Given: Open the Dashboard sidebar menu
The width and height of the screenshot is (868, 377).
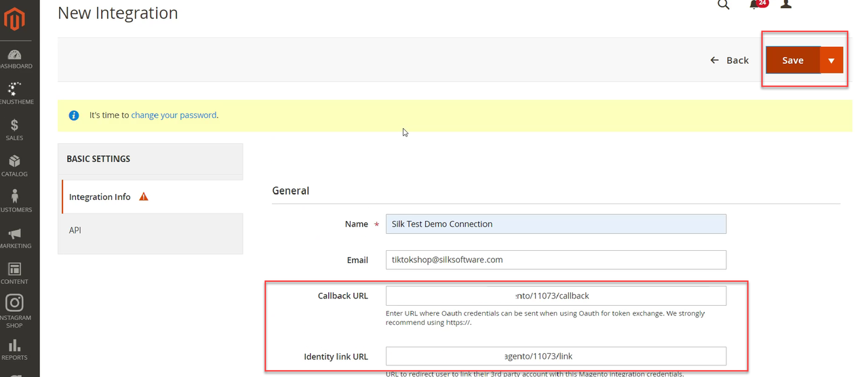Looking at the screenshot, I should coord(15,59).
